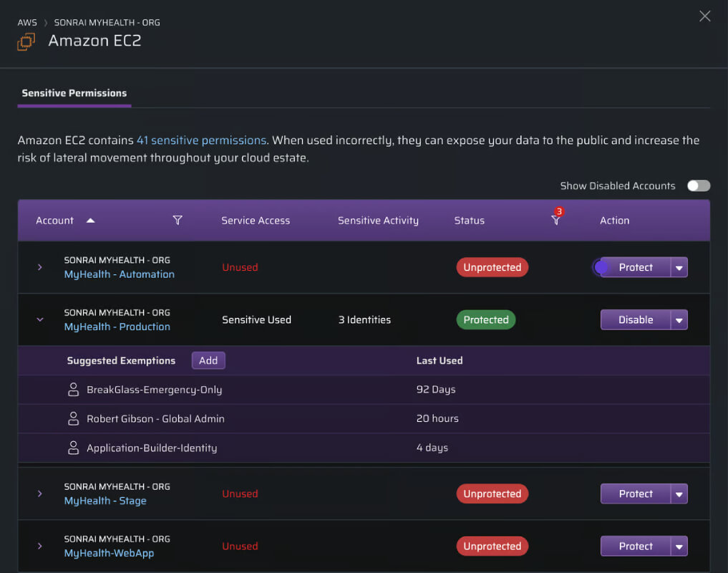The width and height of the screenshot is (728, 573).
Task: Click user icon beside BreakGlass-Emergency-Only
Action: 73,390
